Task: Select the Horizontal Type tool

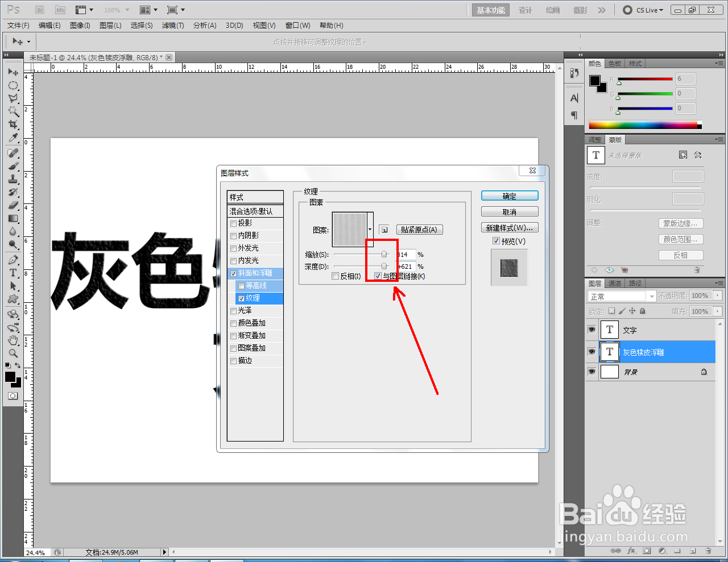Action: pyautogui.click(x=13, y=273)
